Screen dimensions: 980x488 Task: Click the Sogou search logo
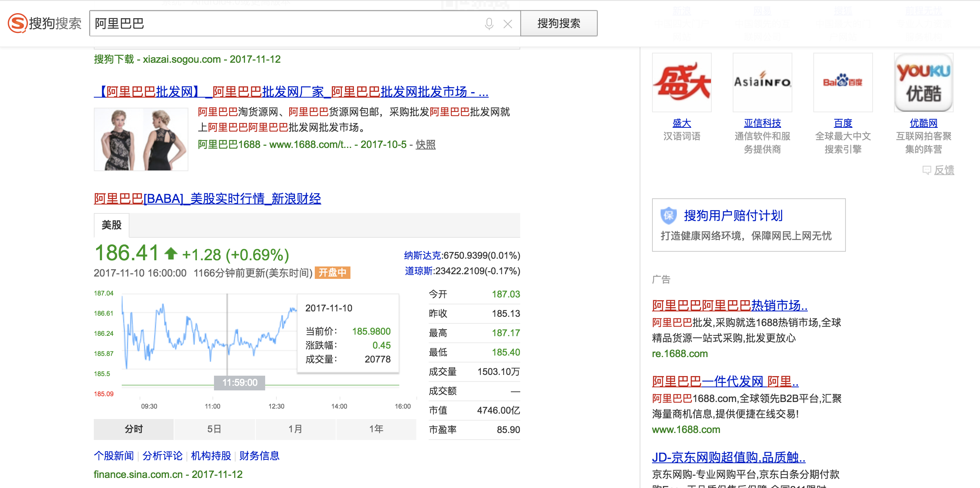[45, 23]
